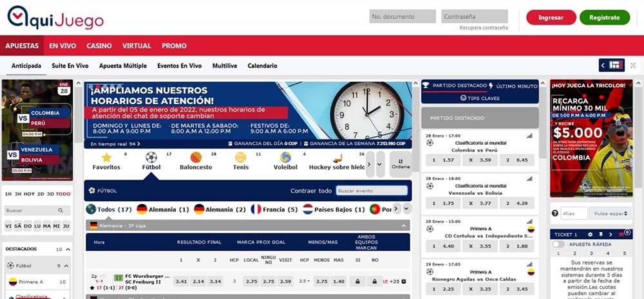Click the Todos globe filter icon
The height and width of the screenshot is (299, 644).
[91, 209]
